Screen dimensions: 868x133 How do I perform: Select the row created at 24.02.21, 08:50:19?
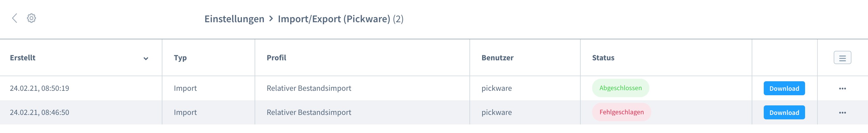39,89
